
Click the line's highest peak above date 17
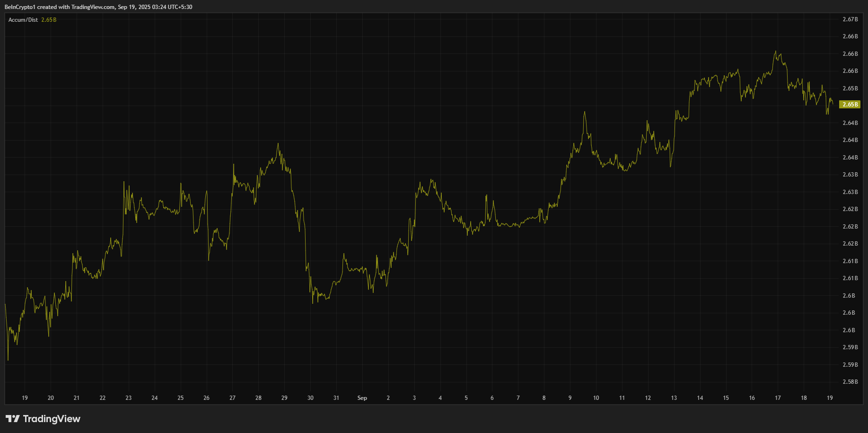pos(776,52)
